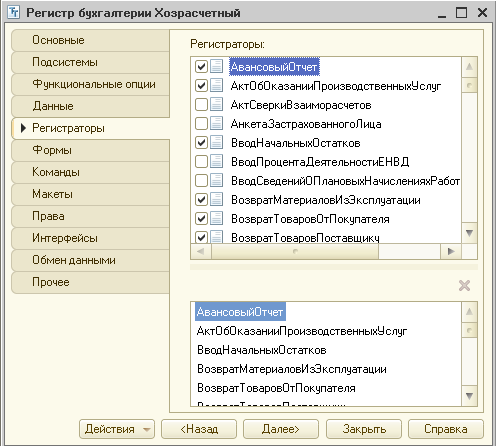496x446 pixels.
Task: Click the document icon beside ВозвратТоваровОтПокупателя
Action: 217,219
